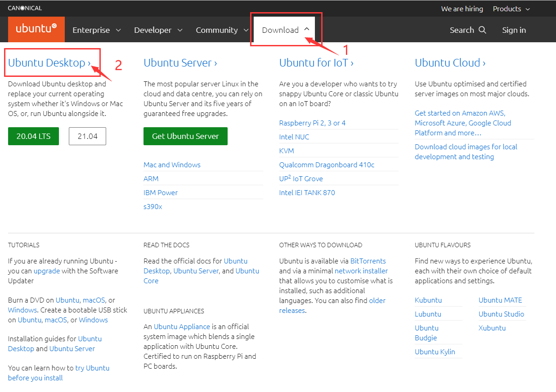Open the Ubuntu Studio flavour link
The image size is (556, 392).
501,314
